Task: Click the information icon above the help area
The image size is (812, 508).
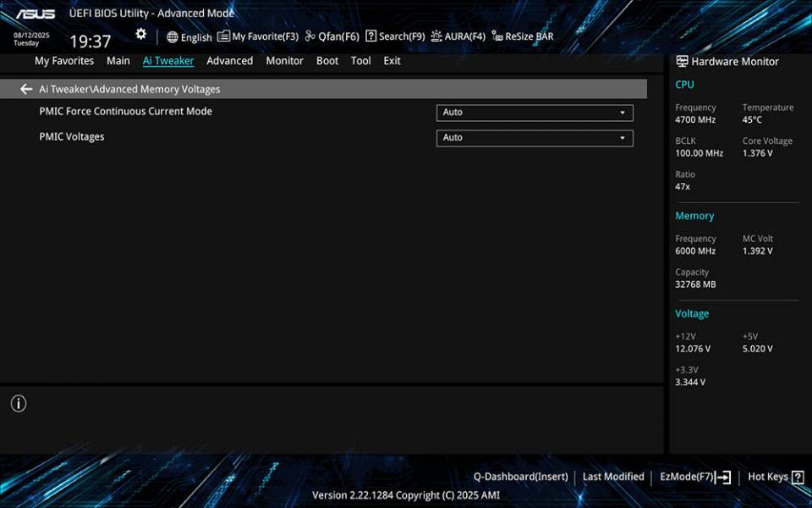Action: pos(18,404)
